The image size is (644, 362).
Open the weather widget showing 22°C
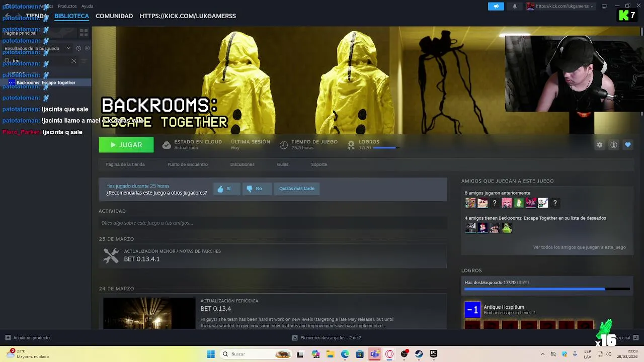click(28, 354)
